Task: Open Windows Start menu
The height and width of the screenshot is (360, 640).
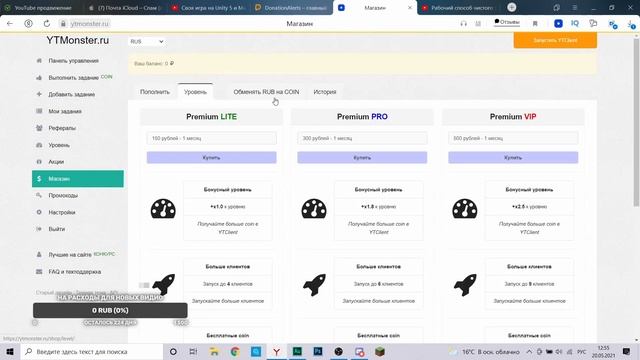Action: 10,351
